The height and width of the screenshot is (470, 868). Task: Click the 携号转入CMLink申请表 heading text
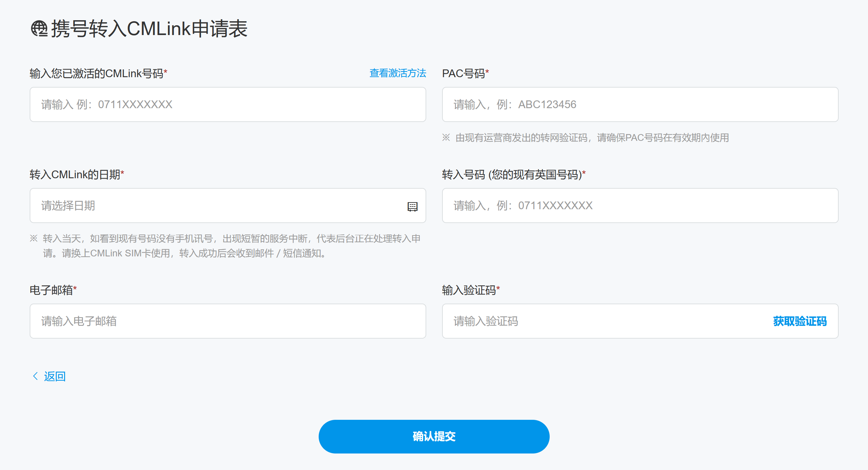pos(149,29)
